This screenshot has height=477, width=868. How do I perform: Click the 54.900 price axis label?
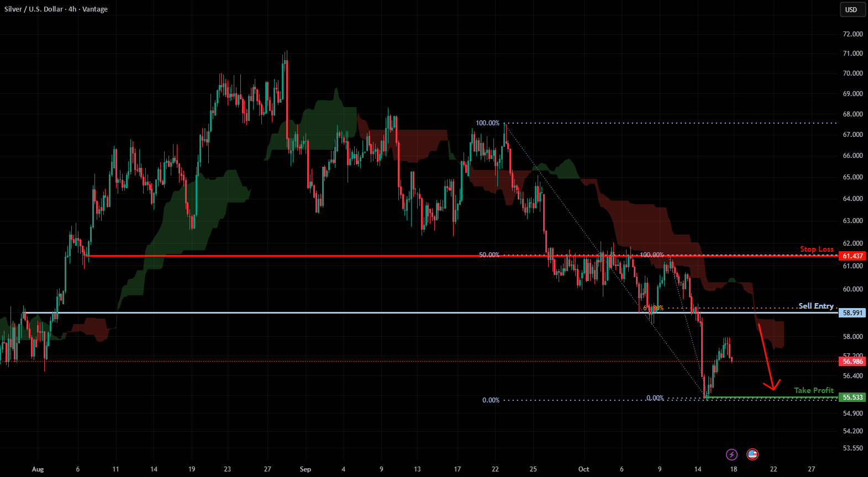(853, 413)
